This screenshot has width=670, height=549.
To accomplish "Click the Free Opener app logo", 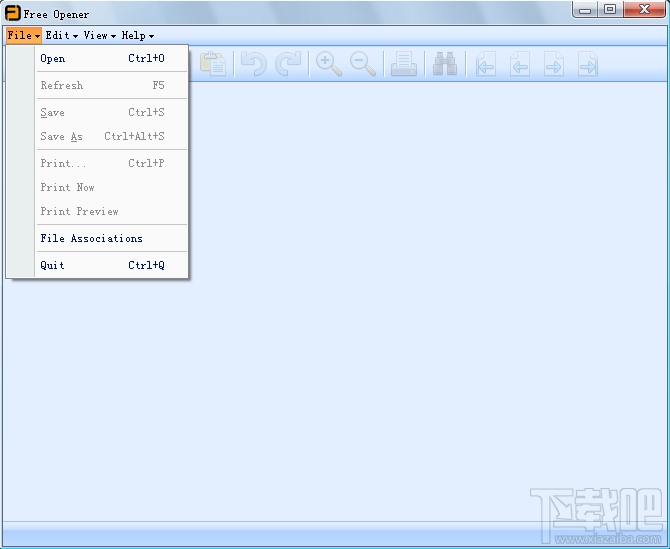I will [12, 13].
